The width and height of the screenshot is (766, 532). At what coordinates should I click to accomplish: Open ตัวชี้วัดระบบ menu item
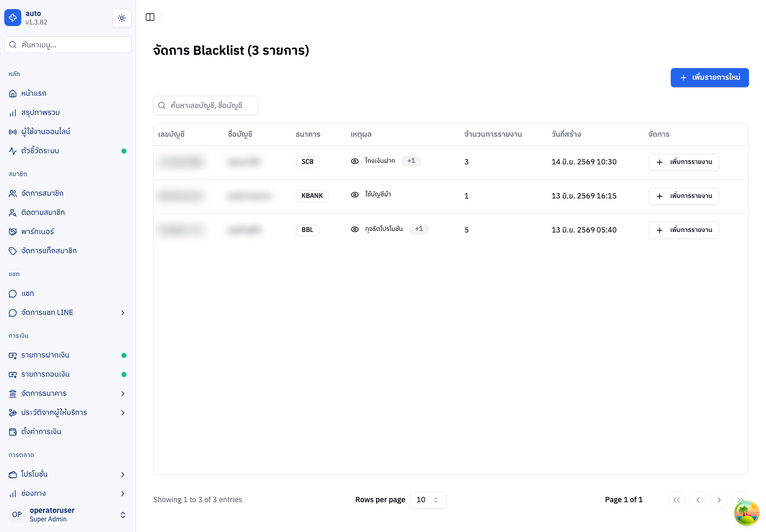(68, 151)
